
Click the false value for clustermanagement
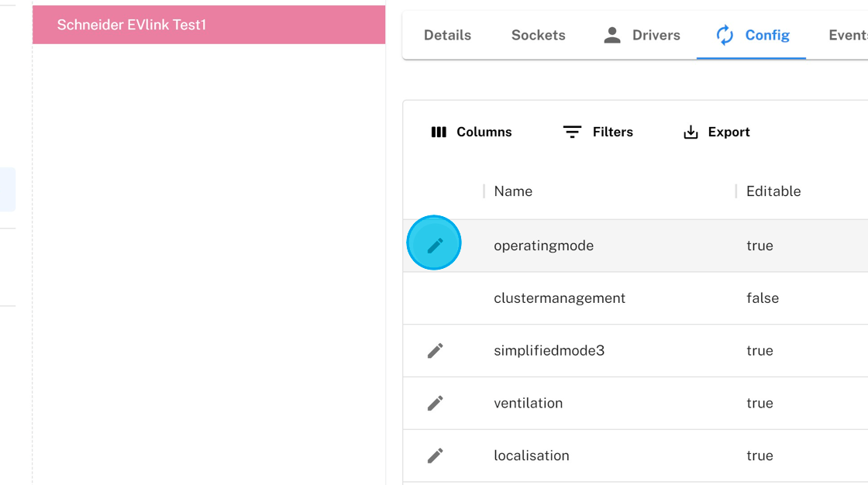pyautogui.click(x=762, y=298)
